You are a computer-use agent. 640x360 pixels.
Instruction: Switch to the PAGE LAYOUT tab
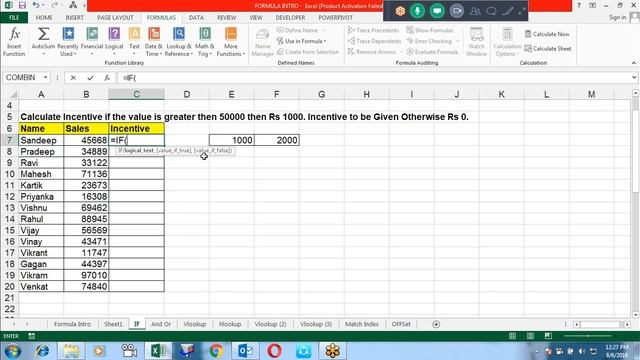[x=115, y=18]
